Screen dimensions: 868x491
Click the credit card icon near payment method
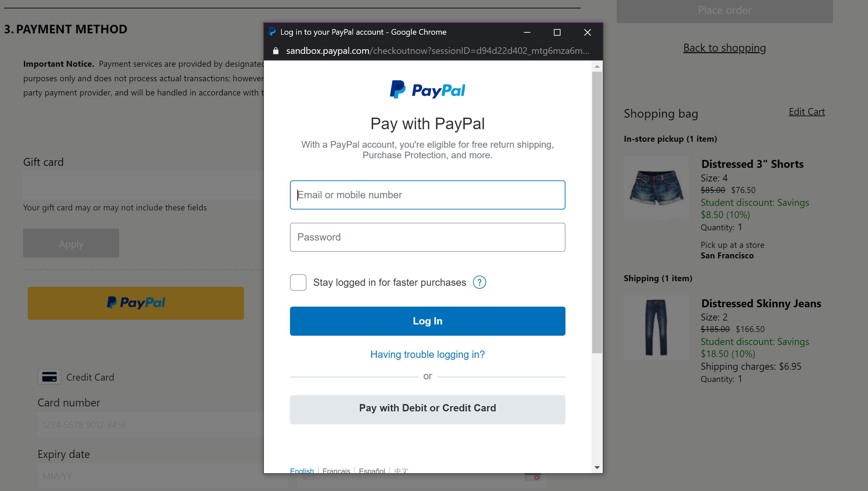pos(50,376)
